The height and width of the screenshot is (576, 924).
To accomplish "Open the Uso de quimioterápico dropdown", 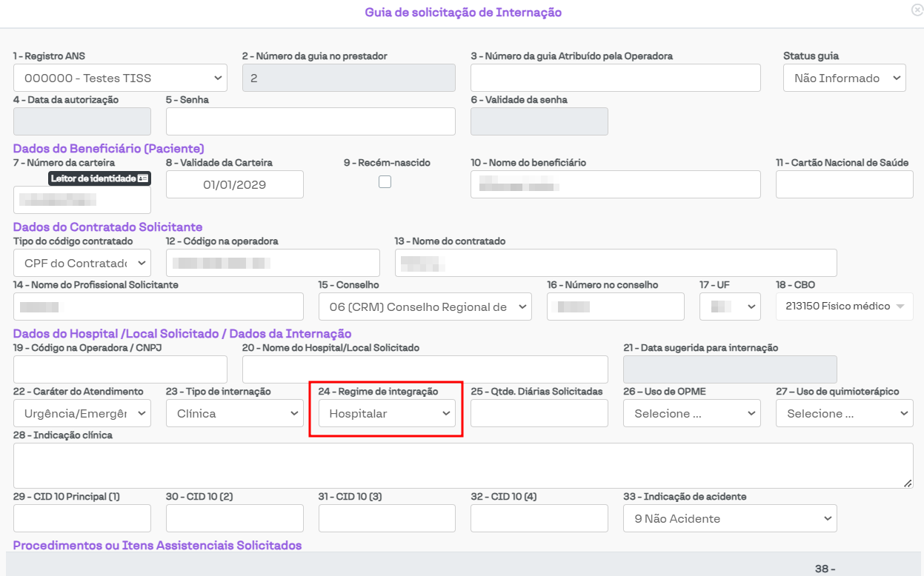I will point(844,414).
